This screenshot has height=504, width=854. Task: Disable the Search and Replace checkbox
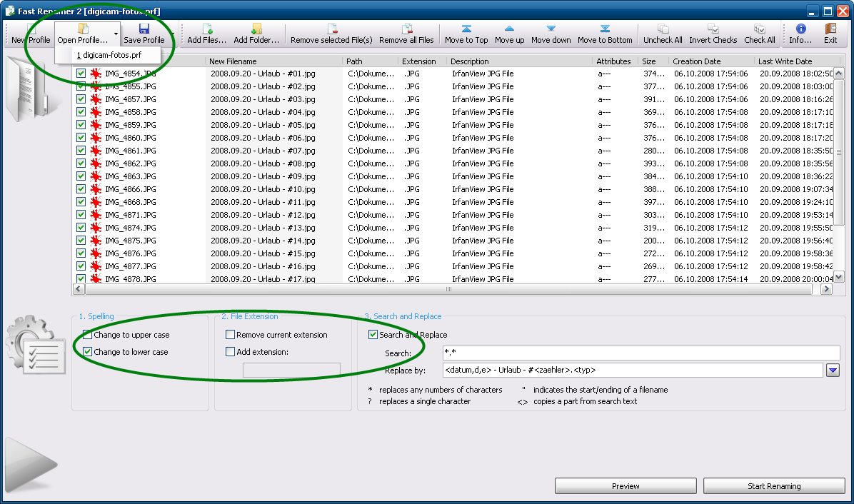373,335
